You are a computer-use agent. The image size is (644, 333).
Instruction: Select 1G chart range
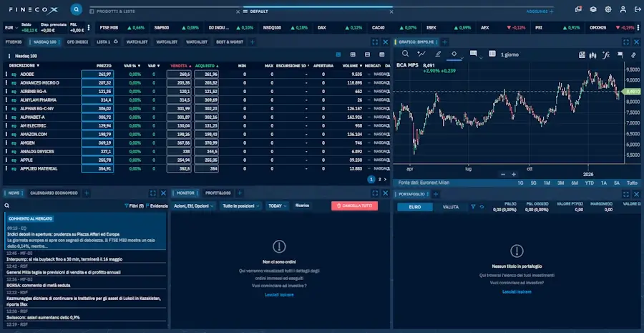(520, 183)
